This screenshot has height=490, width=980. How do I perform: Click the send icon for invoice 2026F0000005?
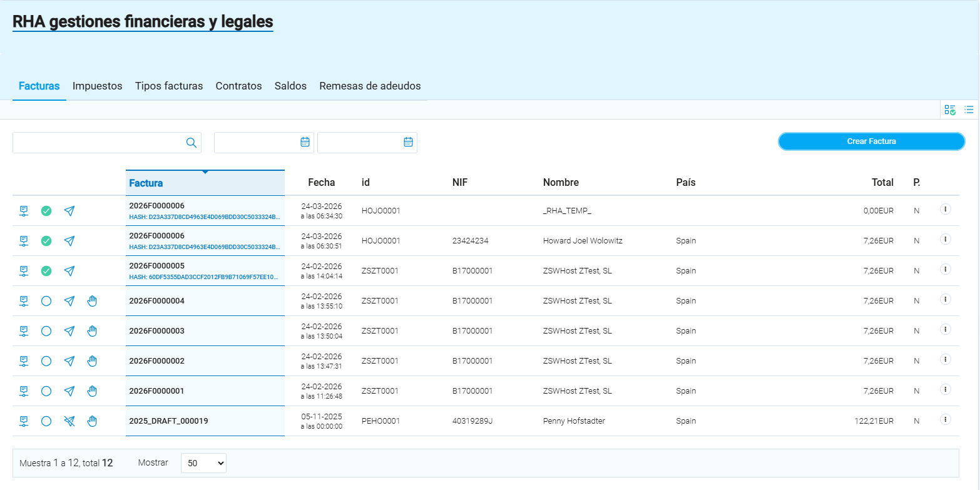click(69, 271)
